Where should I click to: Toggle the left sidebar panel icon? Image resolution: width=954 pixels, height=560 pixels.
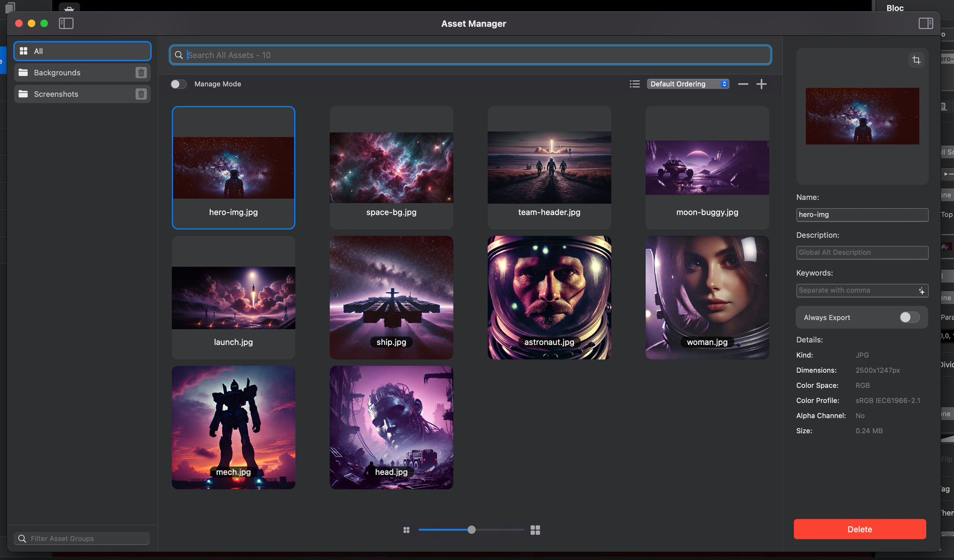(66, 23)
